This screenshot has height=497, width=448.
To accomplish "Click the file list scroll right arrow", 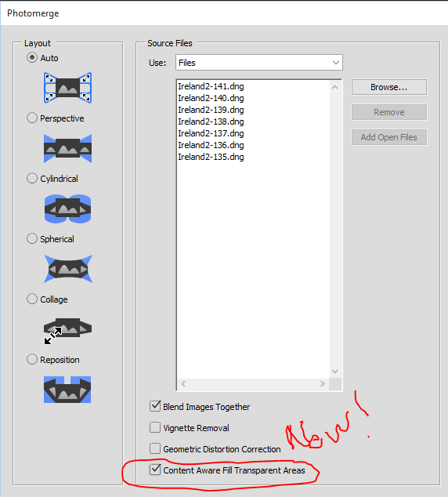I will tap(323, 384).
